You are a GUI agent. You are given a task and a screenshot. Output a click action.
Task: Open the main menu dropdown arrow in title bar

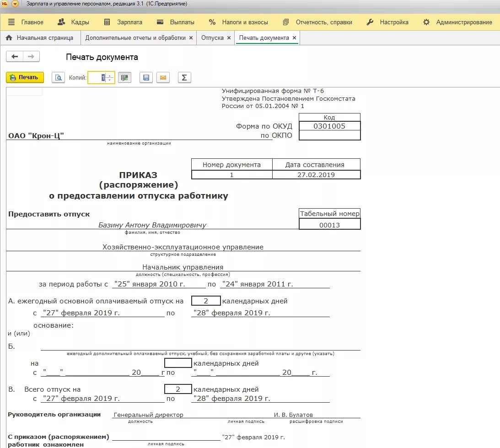(15, 4)
